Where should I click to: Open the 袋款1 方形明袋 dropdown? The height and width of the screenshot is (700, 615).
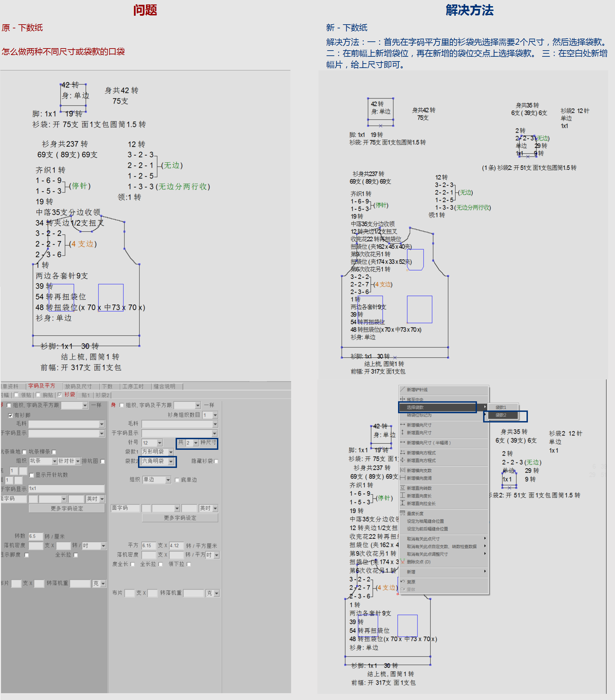click(x=171, y=452)
